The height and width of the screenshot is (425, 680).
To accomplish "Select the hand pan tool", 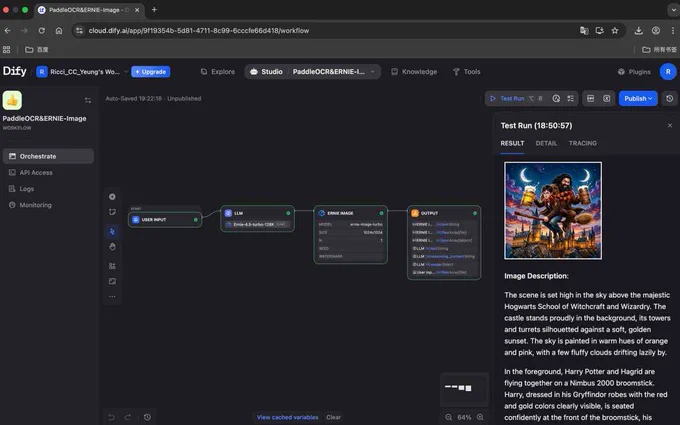I will point(112,247).
